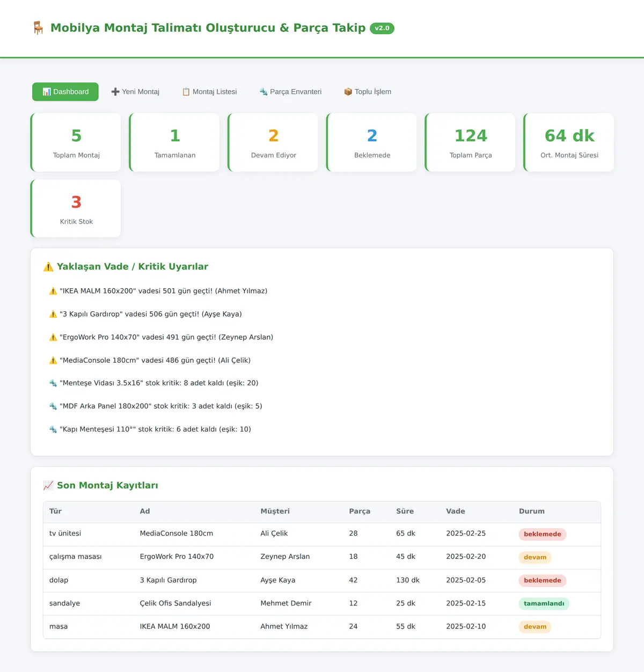Click the devam badge for IKEA MALM 160x200
The width and height of the screenshot is (644, 672).
coord(535,626)
